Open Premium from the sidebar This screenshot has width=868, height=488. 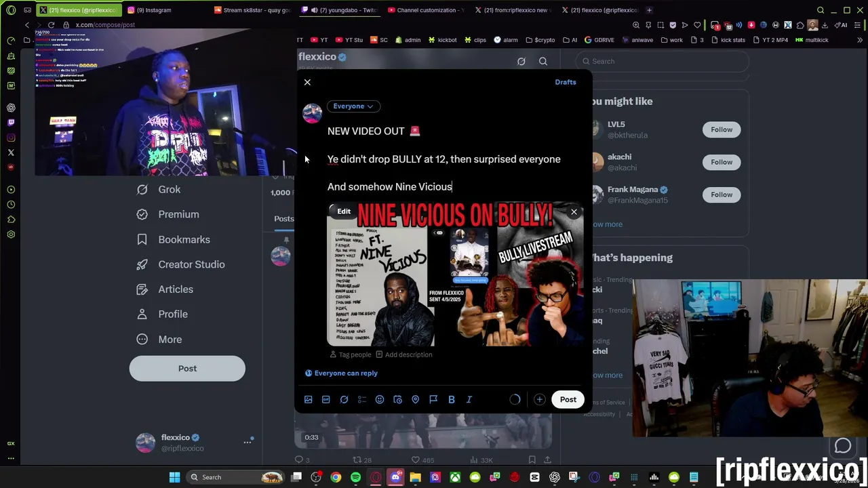[x=168, y=214]
